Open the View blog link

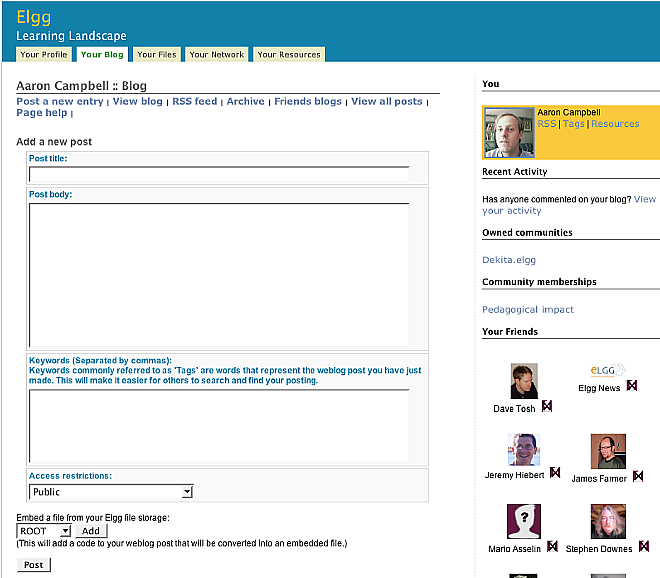tap(138, 101)
